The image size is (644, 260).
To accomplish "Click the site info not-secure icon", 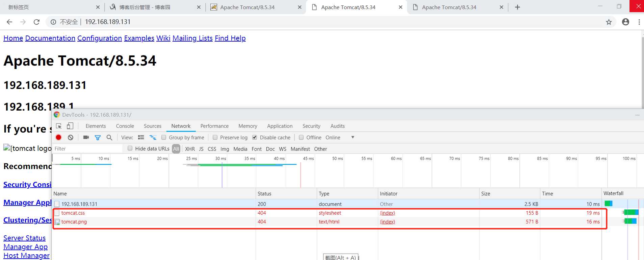I will tap(53, 22).
